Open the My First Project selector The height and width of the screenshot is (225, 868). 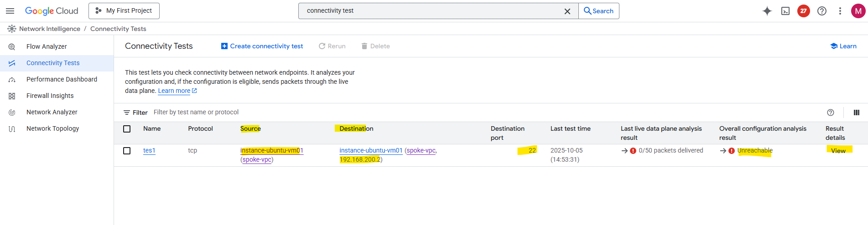pos(124,11)
